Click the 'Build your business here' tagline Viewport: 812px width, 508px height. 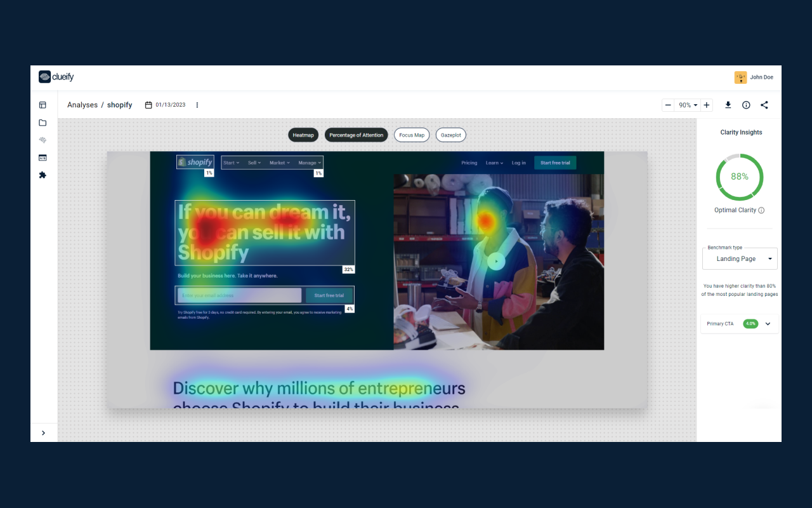pyautogui.click(x=228, y=276)
